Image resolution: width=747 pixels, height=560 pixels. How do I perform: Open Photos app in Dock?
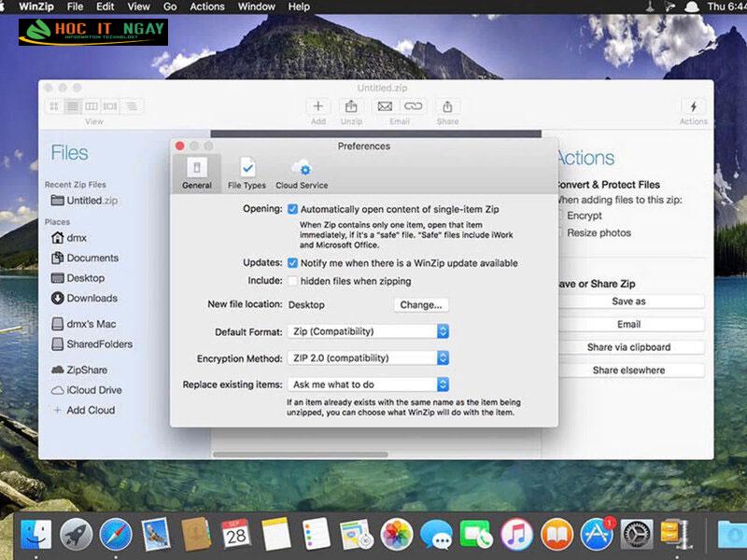396,534
